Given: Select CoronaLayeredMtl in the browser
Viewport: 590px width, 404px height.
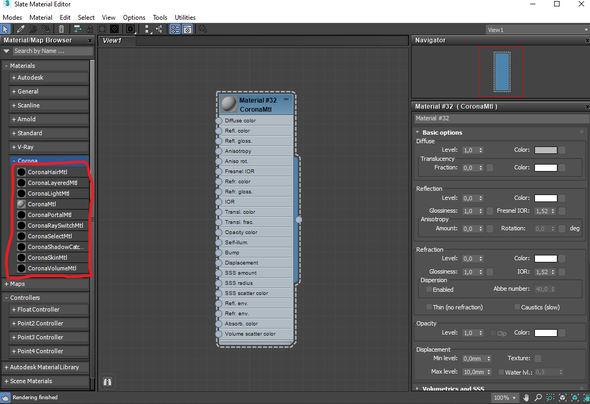Looking at the screenshot, I should 52,183.
